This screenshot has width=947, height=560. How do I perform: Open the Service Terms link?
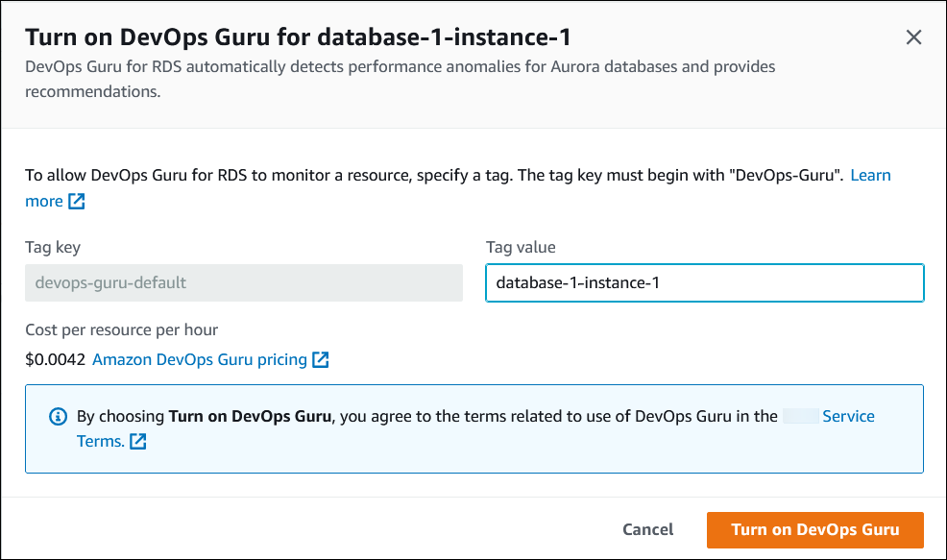coord(848,417)
